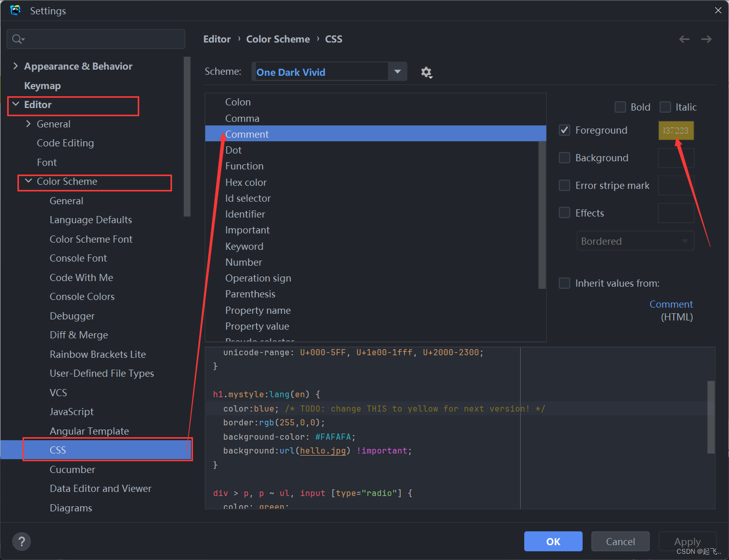The width and height of the screenshot is (729, 560).
Task: Open the Foreground color swatch picker
Action: (x=676, y=131)
